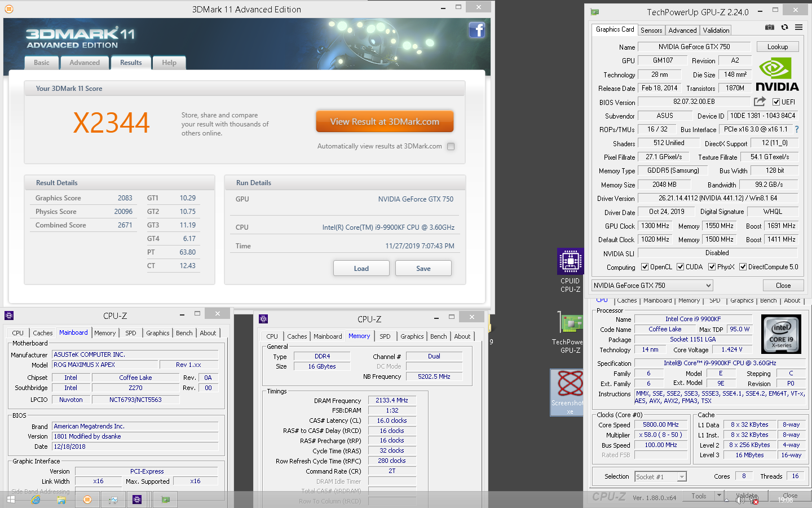Click the GPU-Z graphics card taskbar icon
Image resolution: width=812 pixels, height=508 pixels.
166,500
